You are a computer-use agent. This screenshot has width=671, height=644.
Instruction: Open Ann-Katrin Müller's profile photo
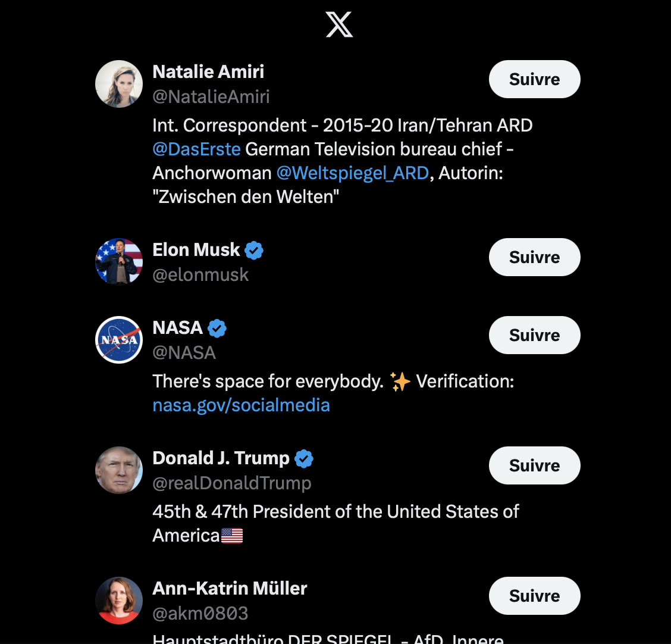click(119, 601)
